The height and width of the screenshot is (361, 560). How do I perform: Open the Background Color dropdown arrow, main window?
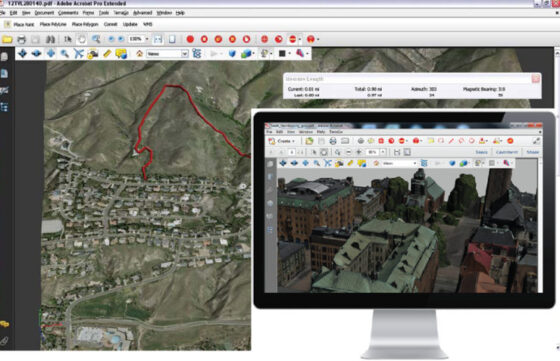pyautogui.click(x=289, y=54)
